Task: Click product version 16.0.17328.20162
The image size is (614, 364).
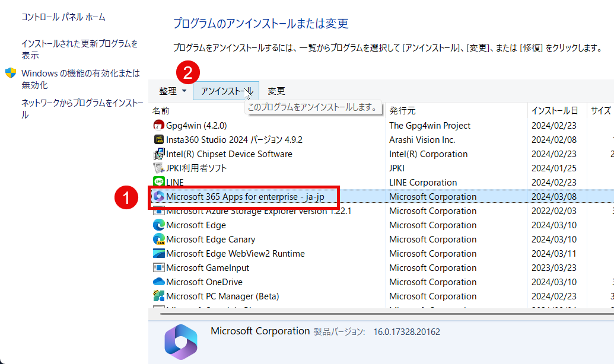Action: pyautogui.click(x=406, y=332)
